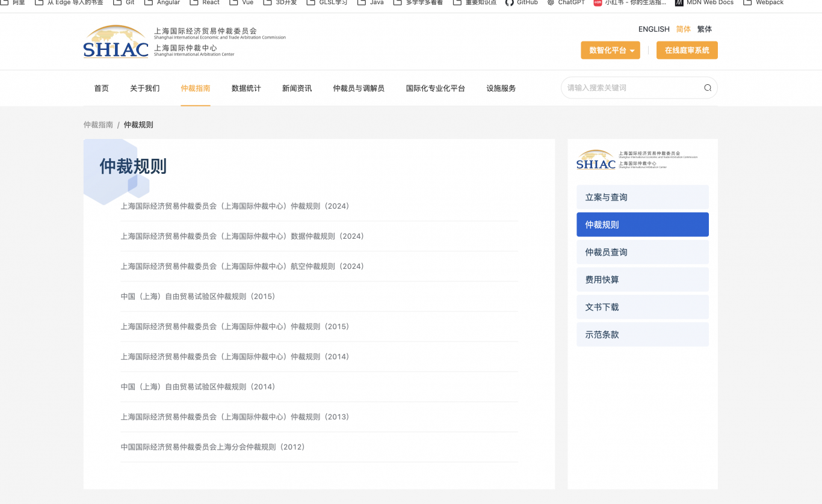Open the 小红书 bookmark
The width and height of the screenshot is (822, 504).
coord(630,2)
